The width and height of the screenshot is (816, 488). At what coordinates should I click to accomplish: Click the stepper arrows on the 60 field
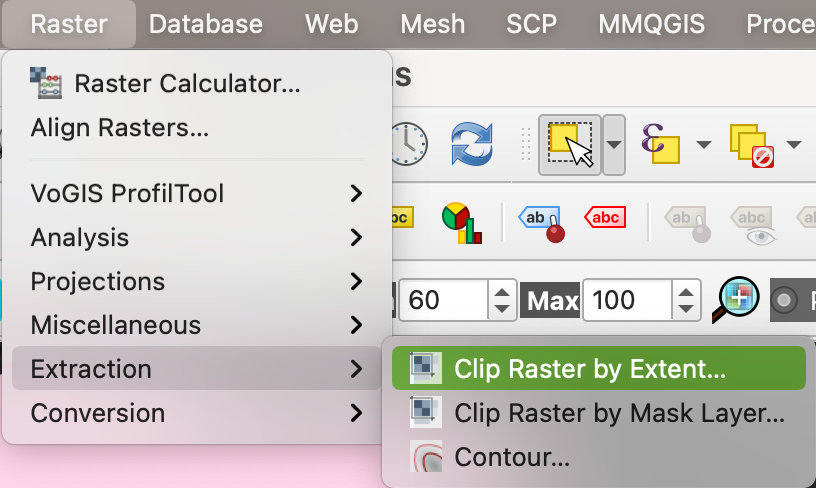tap(501, 300)
